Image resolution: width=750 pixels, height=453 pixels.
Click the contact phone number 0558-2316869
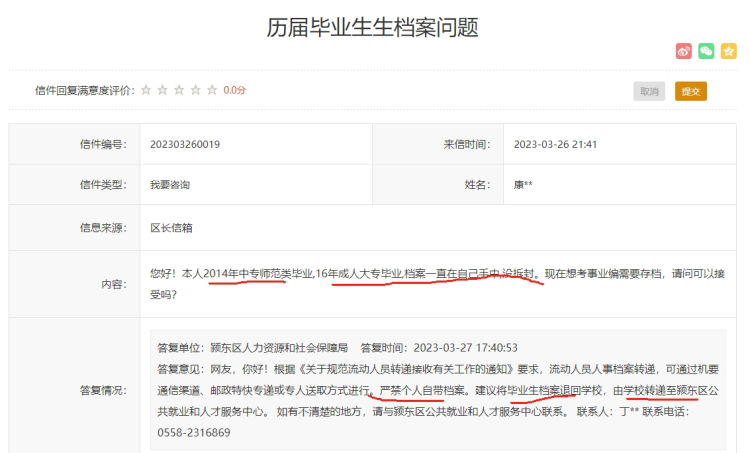coord(194,433)
